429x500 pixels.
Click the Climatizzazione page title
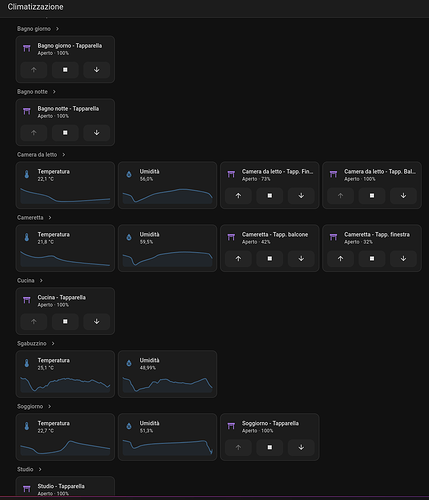point(35,7)
